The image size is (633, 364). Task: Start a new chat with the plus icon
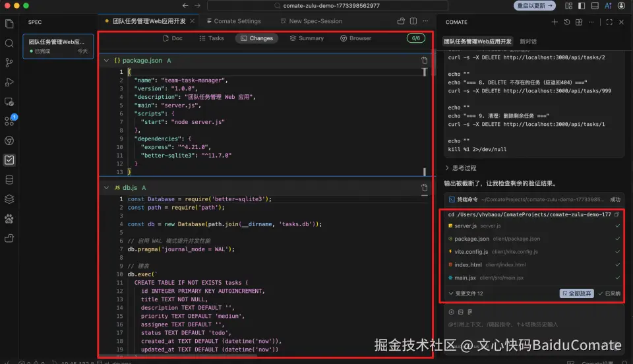point(555,22)
